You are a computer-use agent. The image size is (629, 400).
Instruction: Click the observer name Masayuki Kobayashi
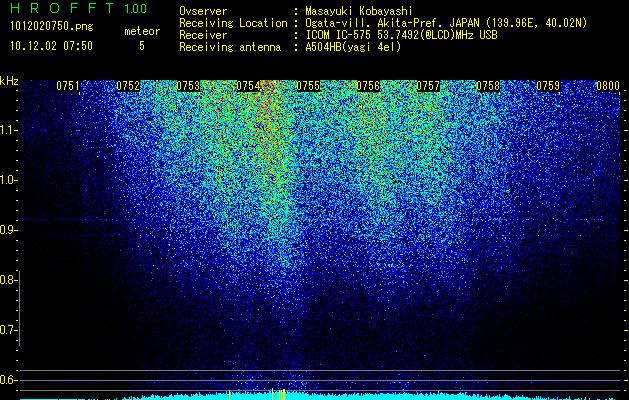pos(359,11)
